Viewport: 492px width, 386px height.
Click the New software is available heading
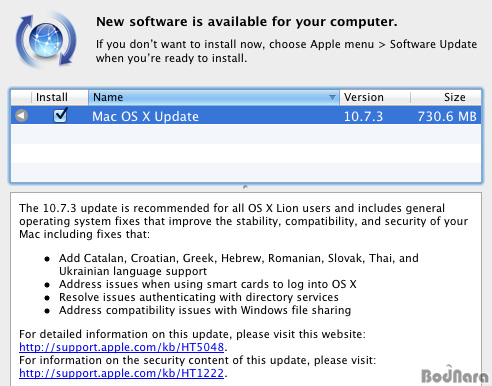pos(247,22)
